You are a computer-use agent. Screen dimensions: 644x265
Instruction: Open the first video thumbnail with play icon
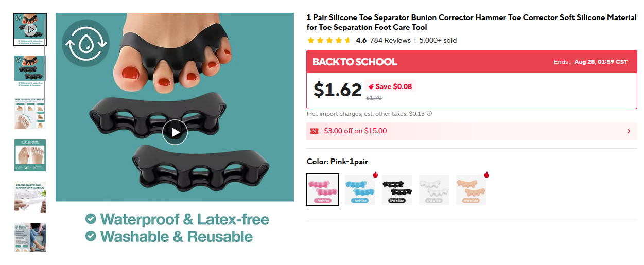tap(30, 29)
